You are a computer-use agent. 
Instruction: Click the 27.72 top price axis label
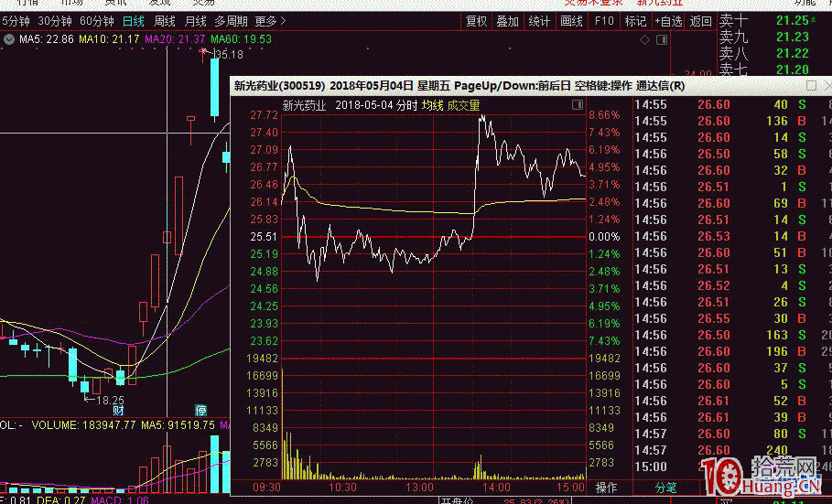[x=264, y=115]
